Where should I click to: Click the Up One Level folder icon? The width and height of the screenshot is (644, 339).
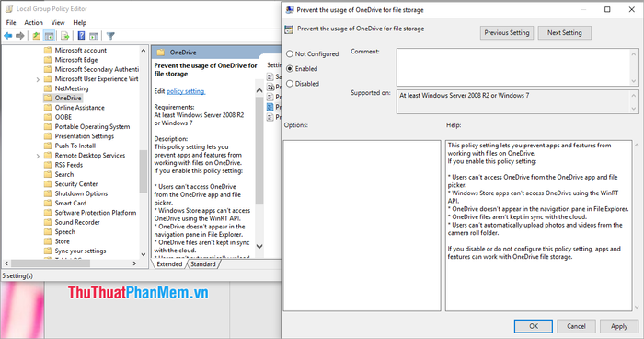tap(37, 36)
